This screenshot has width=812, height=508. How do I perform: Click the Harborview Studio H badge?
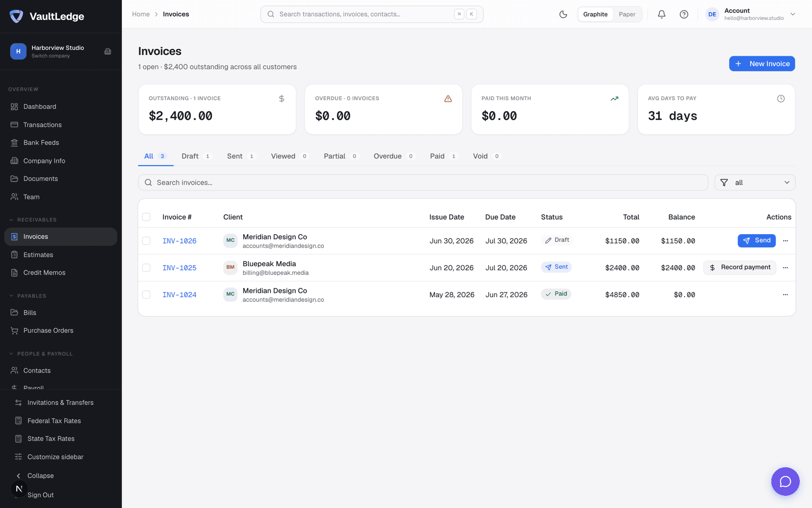click(18, 51)
